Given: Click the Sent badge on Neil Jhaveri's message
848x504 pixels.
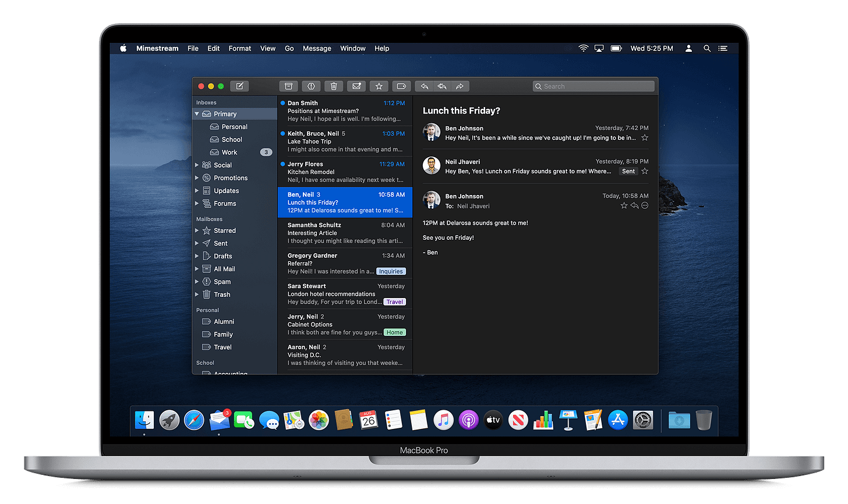Looking at the screenshot, I should 628,171.
